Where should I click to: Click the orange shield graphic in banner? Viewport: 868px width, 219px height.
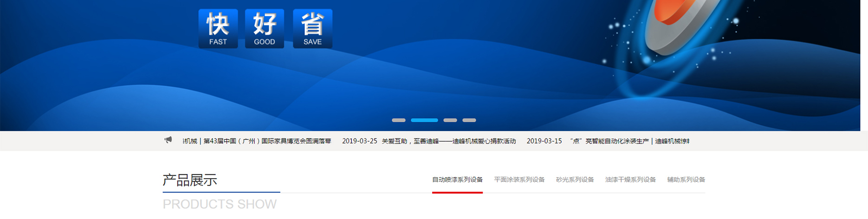pos(673,19)
